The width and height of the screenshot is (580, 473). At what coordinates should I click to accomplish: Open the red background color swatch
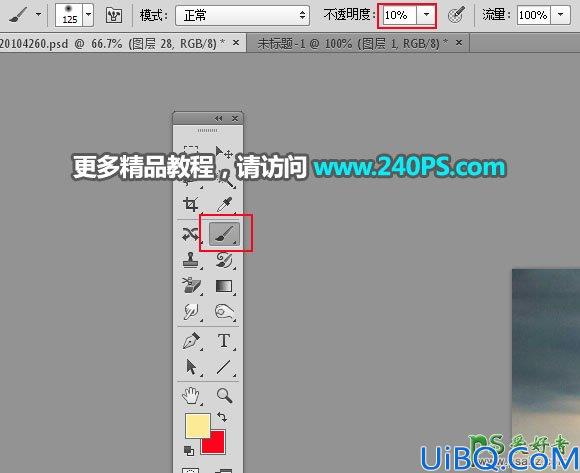[217, 446]
